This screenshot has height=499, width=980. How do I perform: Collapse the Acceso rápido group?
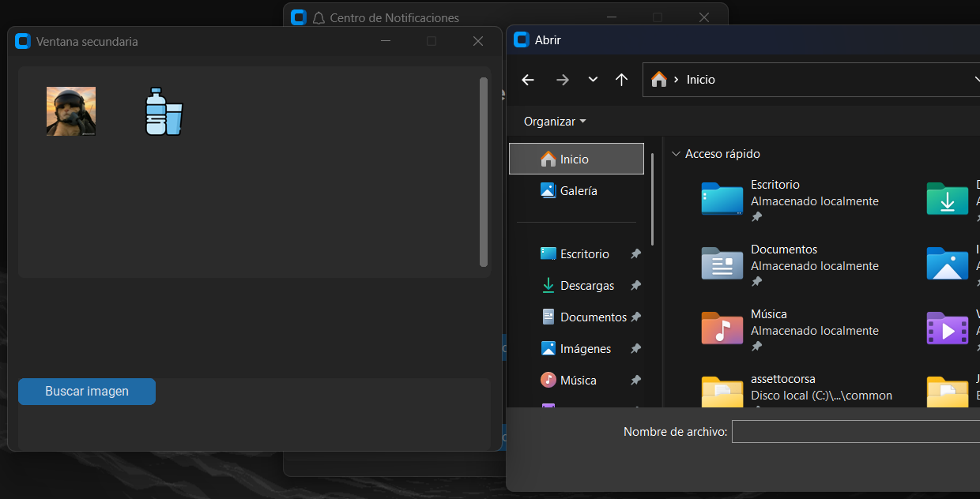click(676, 154)
